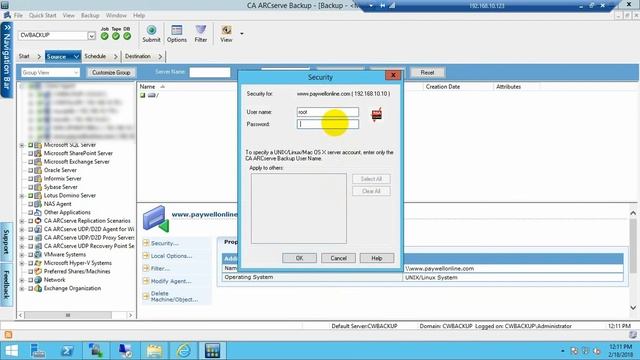Viewport: 640px width, 360px height.
Task: Expand the Microsoft SQL Server node
Action: [x=22, y=145]
